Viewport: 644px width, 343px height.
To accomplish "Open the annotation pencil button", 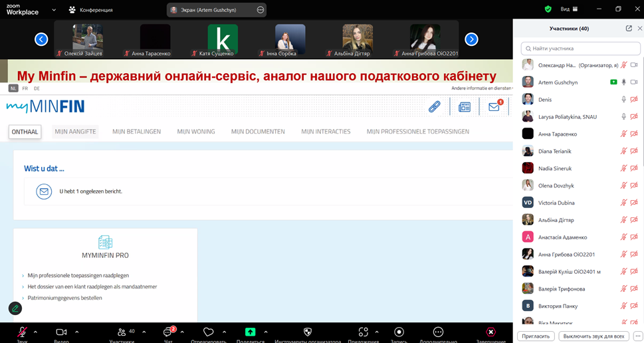I will click(x=15, y=308).
